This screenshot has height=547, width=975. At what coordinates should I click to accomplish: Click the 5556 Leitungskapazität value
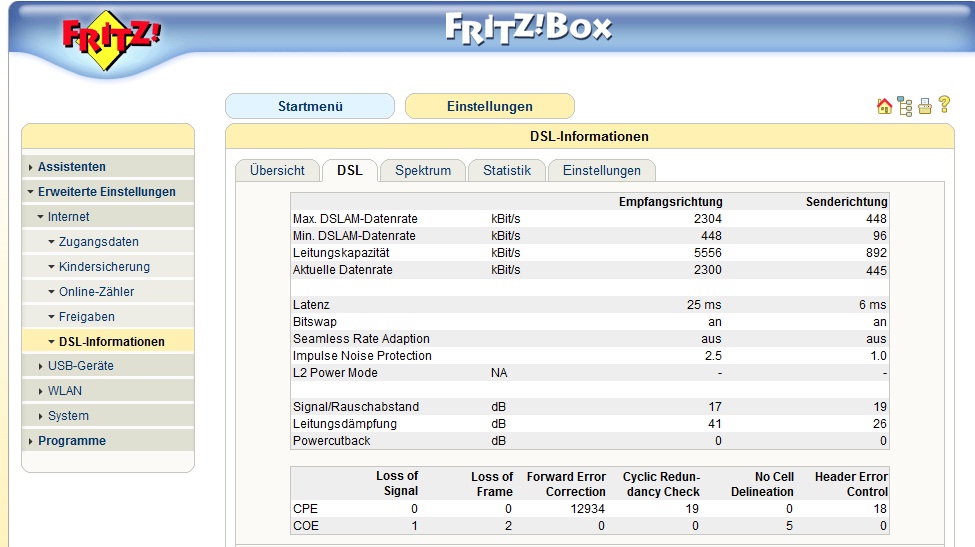point(708,253)
